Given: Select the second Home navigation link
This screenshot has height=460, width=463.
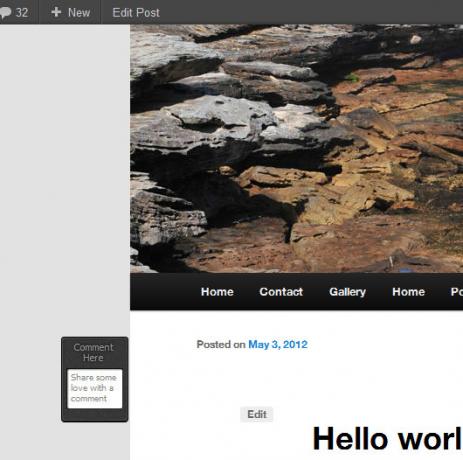Looking at the screenshot, I should 408,292.
